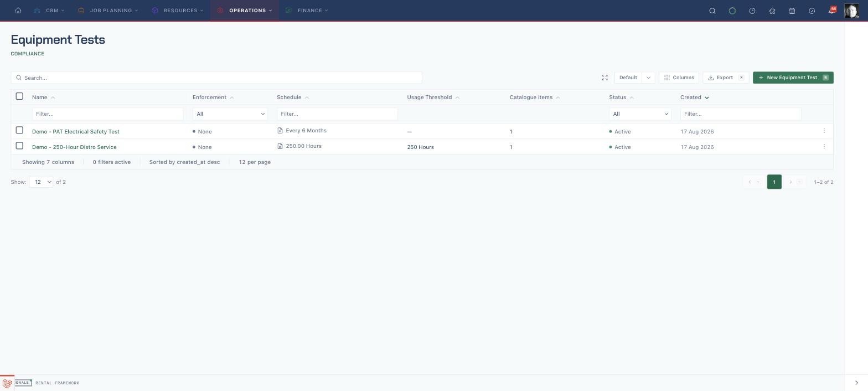
Task: Open the Job Planning menu
Action: pyautogui.click(x=108, y=11)
